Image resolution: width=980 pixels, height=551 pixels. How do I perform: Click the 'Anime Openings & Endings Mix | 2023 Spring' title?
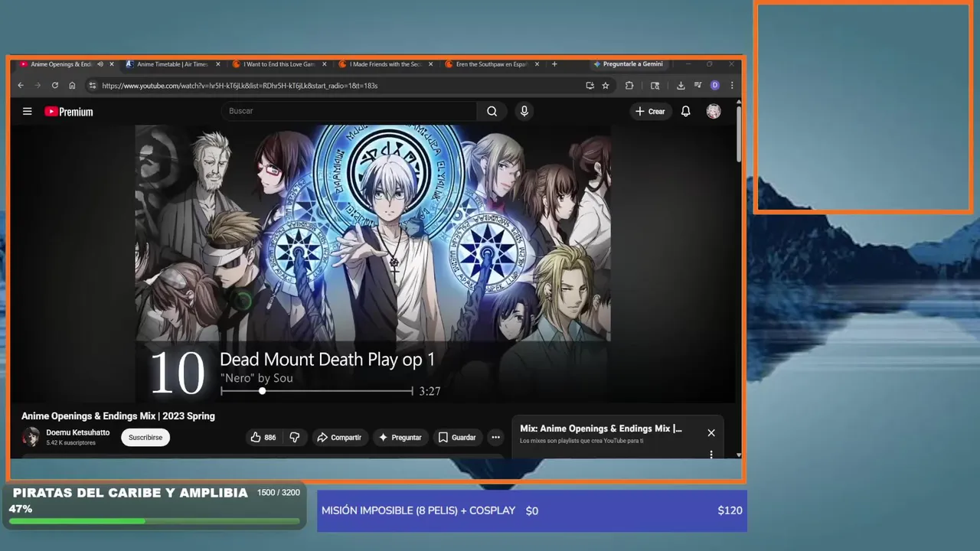[118, 416]
